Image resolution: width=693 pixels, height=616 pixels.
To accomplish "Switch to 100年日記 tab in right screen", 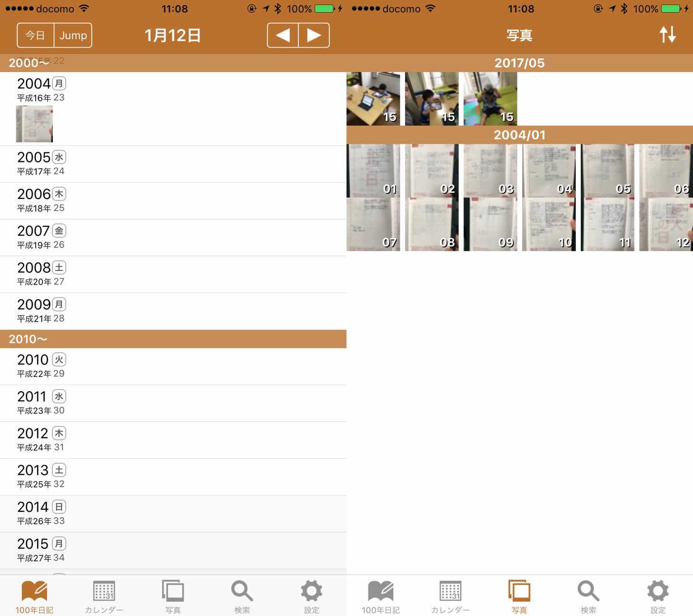I will tap(380, 596).
